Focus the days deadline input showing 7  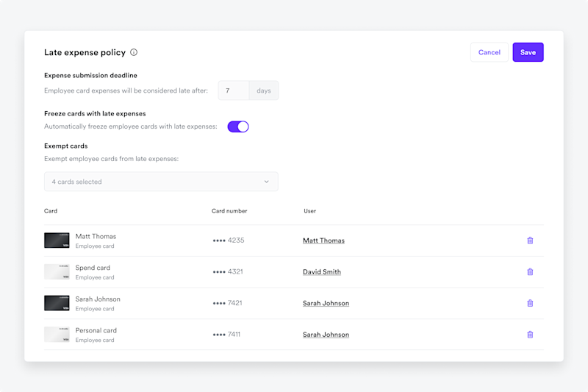coord(234,90)
